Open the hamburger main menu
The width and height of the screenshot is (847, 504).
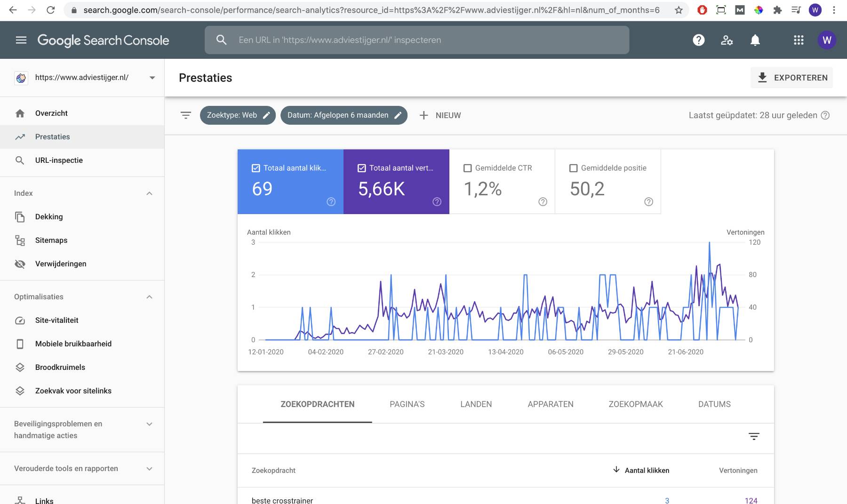click(21, 40)
